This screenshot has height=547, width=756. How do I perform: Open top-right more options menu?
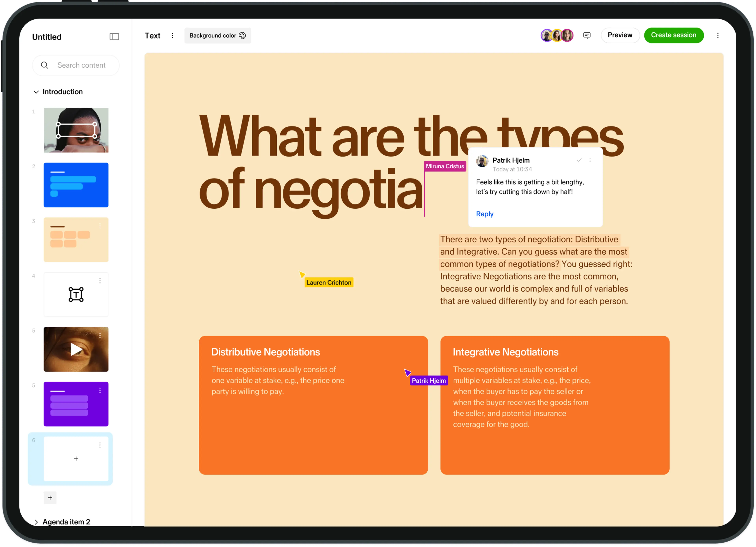tap(718, 35)
